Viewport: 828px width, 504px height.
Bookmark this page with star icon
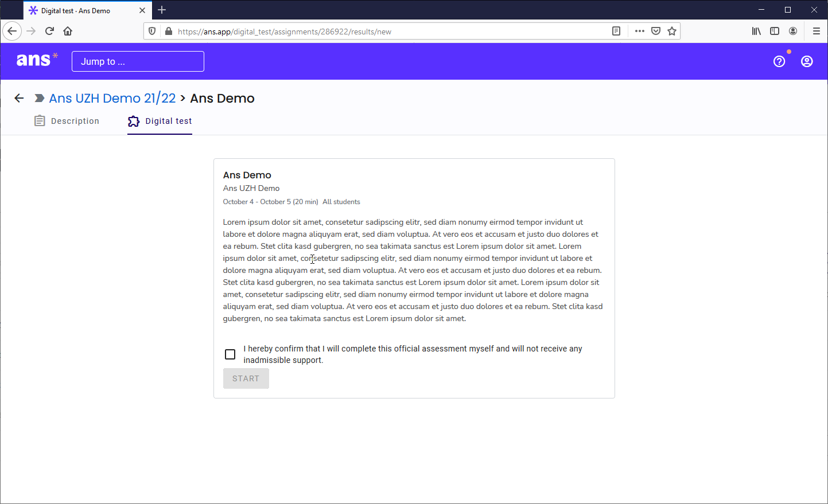point(671,31)
